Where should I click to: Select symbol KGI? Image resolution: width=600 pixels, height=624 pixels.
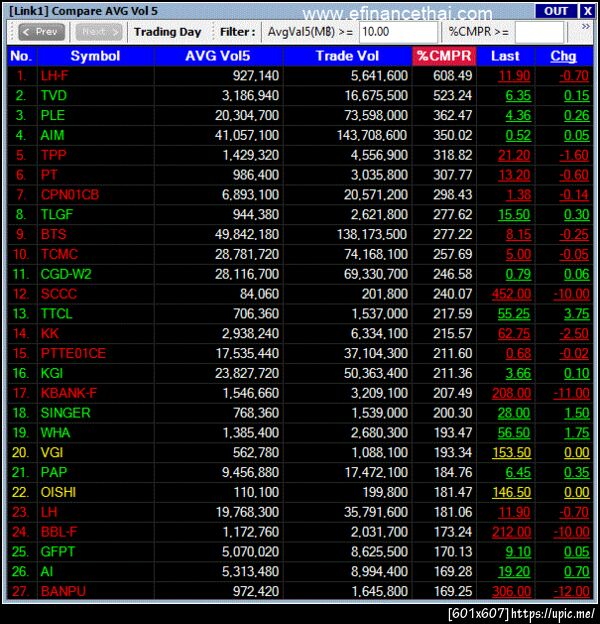tap(52, 373)
